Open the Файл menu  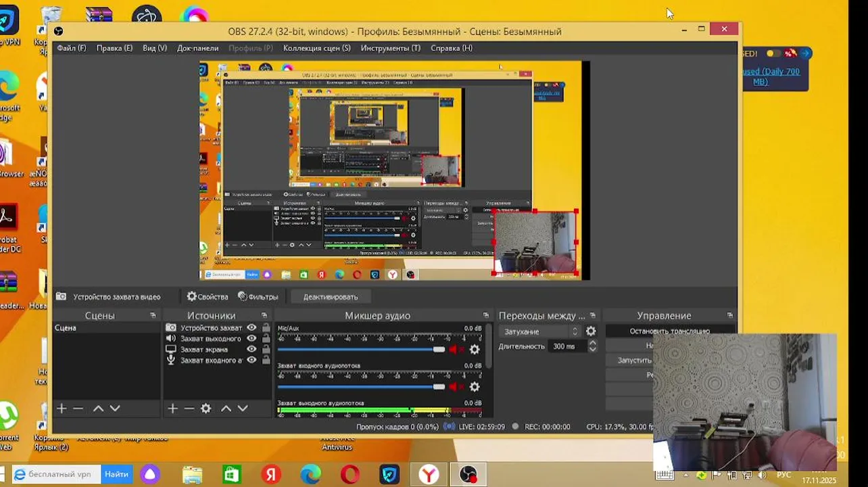(x=72, y=48)
